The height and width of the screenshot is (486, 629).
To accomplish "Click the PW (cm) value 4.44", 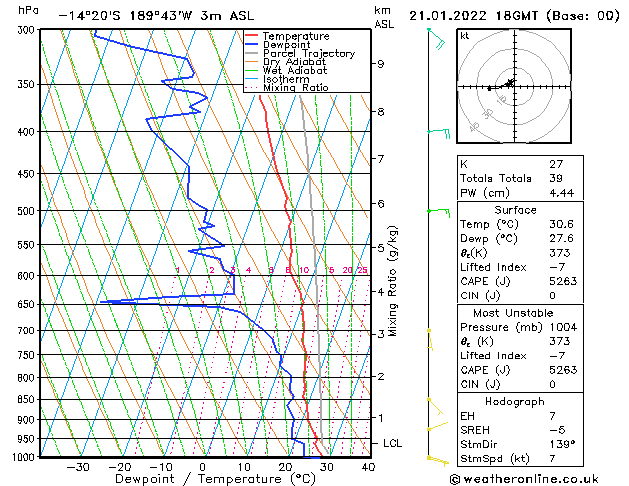I will coord(562,193).
